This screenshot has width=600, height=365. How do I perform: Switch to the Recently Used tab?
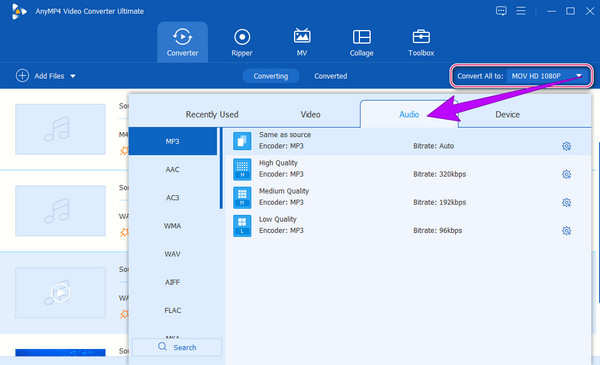point(212,114)
